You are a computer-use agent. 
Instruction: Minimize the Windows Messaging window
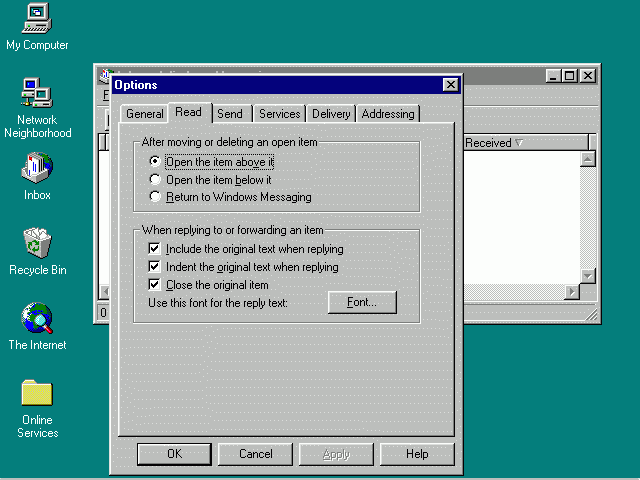[553, 76]
